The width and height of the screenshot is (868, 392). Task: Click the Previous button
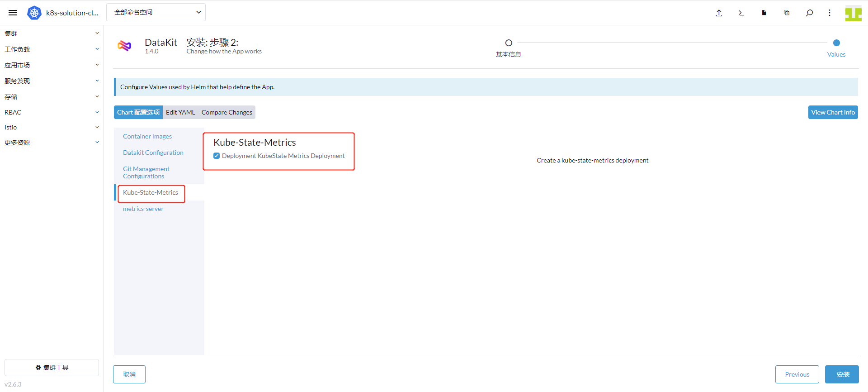pos(797,374)
